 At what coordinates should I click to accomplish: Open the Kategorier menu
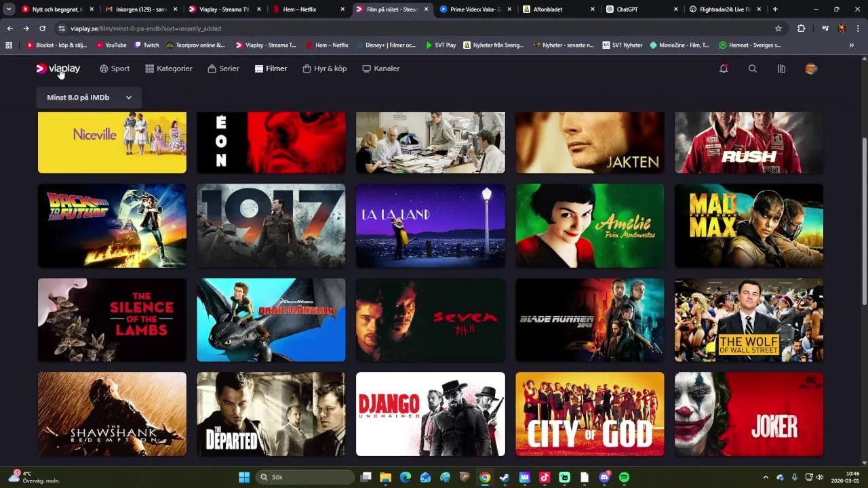click(x=169, y=68)
